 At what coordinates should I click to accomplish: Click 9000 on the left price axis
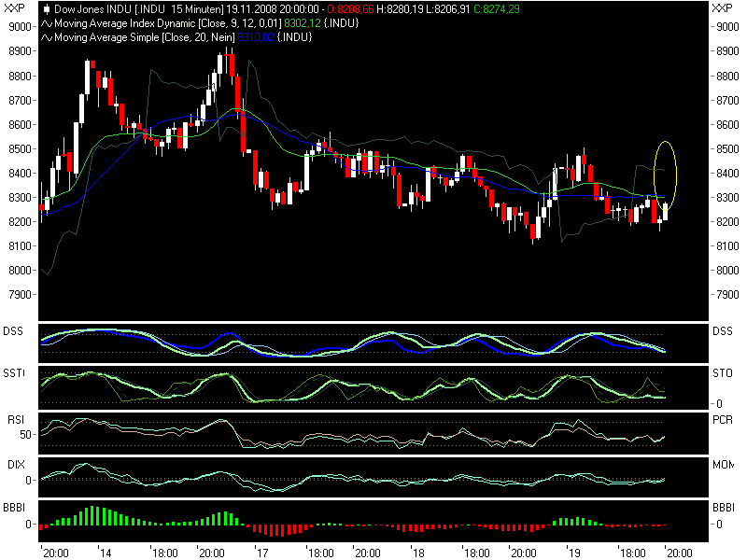pyautogui.click(x=20, y=27)
